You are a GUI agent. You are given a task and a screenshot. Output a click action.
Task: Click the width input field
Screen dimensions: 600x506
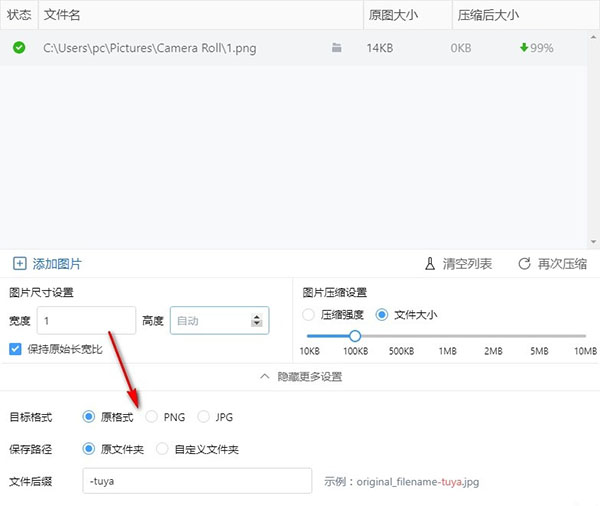point(85,320)
